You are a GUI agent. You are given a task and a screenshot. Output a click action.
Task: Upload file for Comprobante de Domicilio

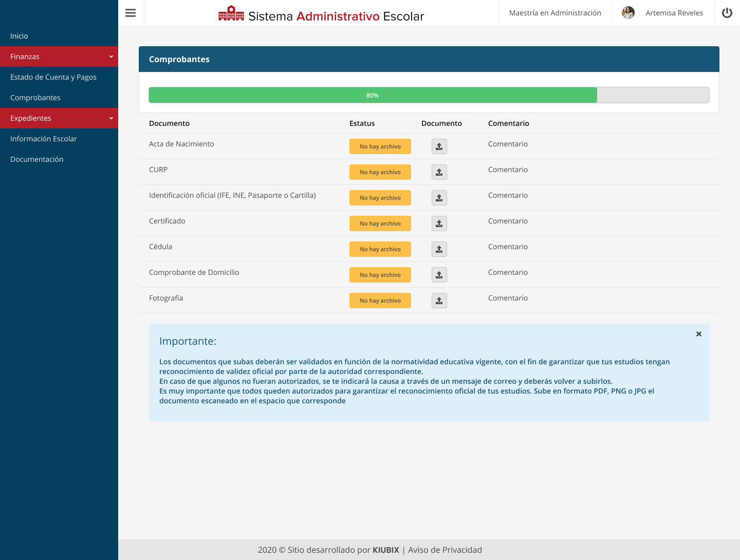[x=439, y=275]
